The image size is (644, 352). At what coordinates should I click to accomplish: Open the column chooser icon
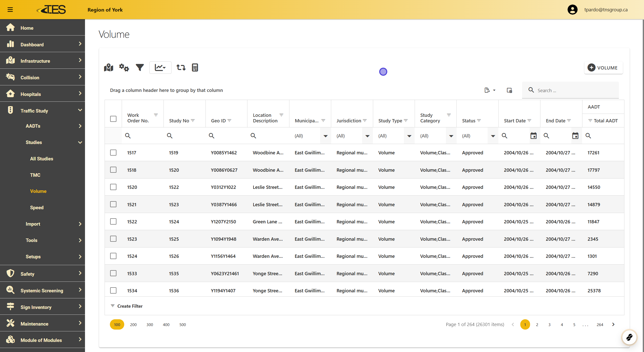click(x=509, y=90)
